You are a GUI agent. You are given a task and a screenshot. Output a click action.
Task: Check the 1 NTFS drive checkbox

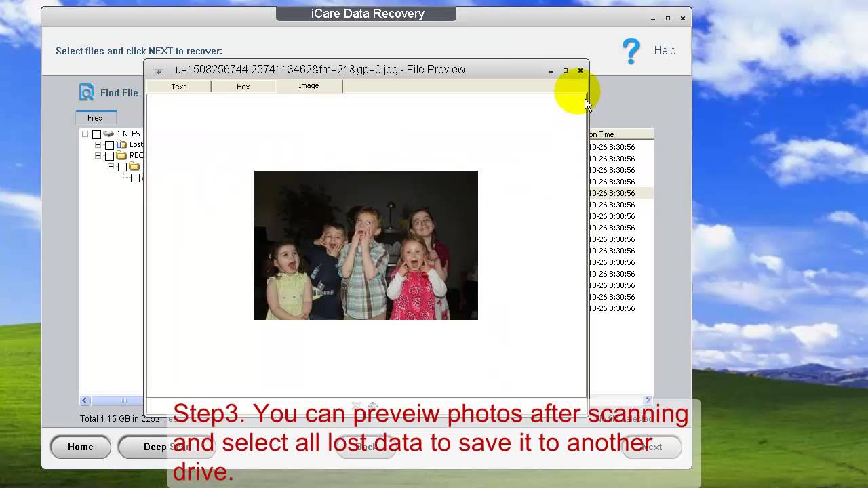96,135
